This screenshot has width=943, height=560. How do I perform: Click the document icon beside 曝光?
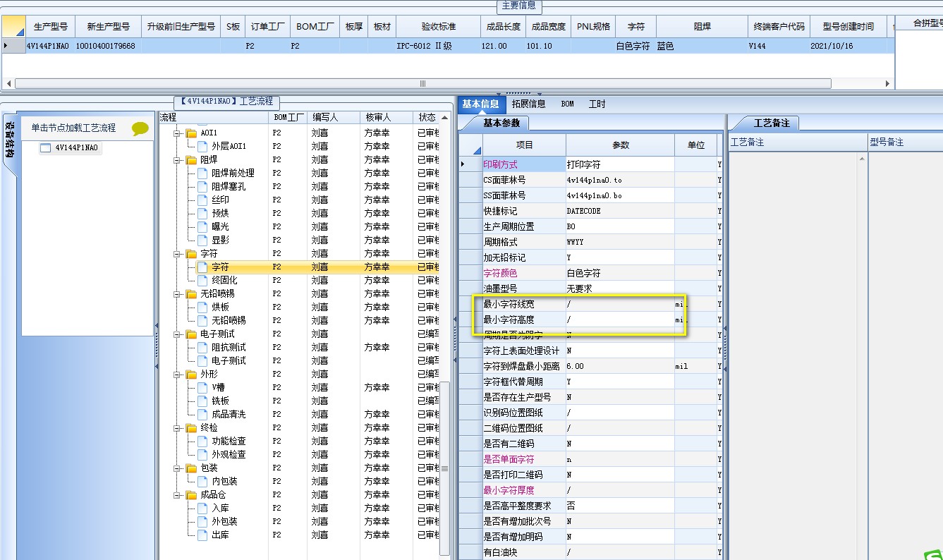(203, 227)
